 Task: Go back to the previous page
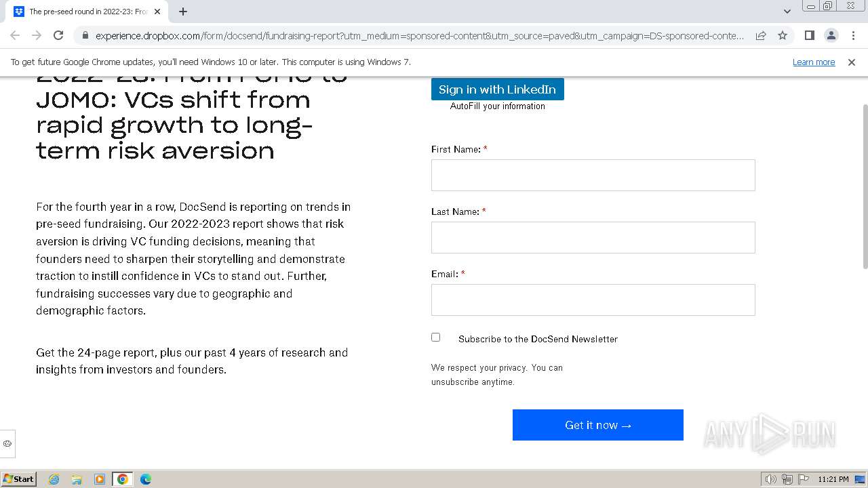click(x=15, y=35)
